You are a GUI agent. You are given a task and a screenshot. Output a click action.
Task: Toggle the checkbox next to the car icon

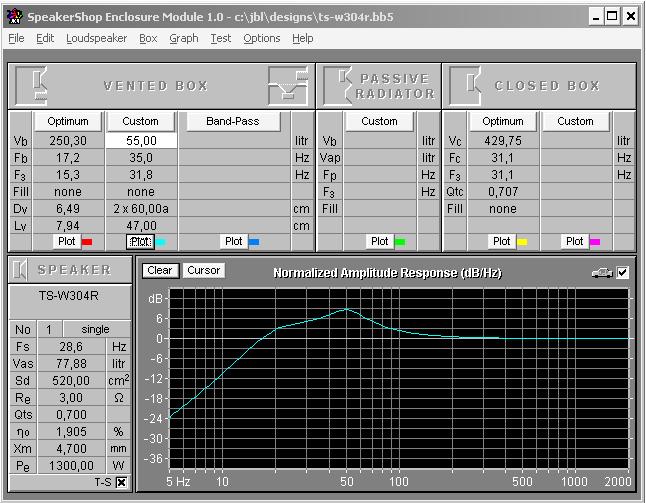tap(622, 272)
